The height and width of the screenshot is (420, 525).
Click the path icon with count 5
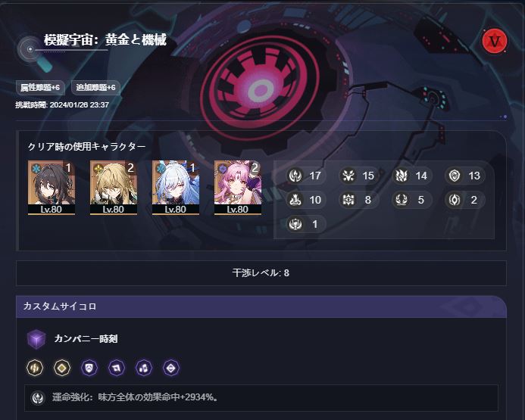[401, 200]
